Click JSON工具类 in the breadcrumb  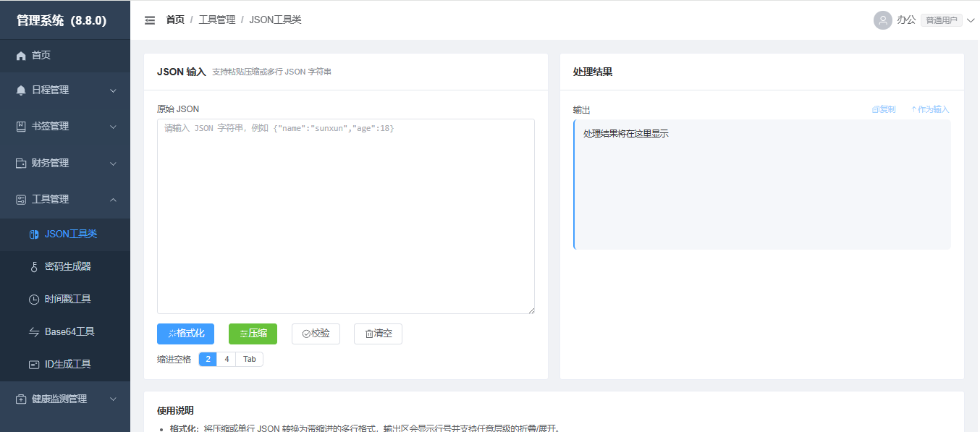tap(275, 20)
